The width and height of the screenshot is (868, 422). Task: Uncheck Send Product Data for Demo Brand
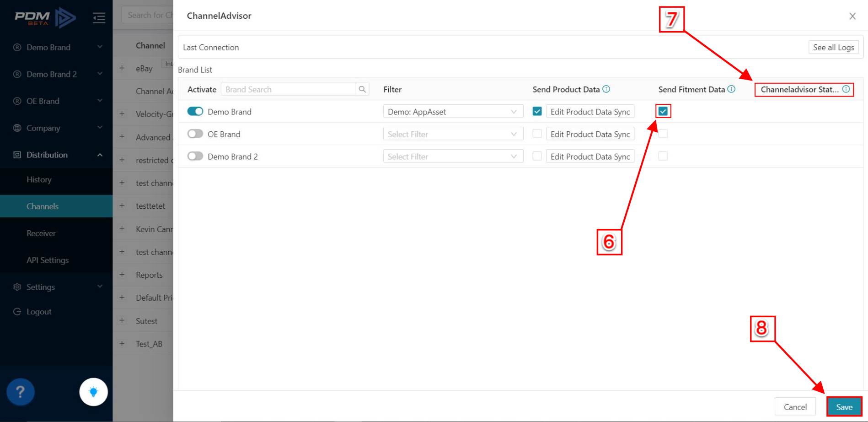[x=537, y=111]
